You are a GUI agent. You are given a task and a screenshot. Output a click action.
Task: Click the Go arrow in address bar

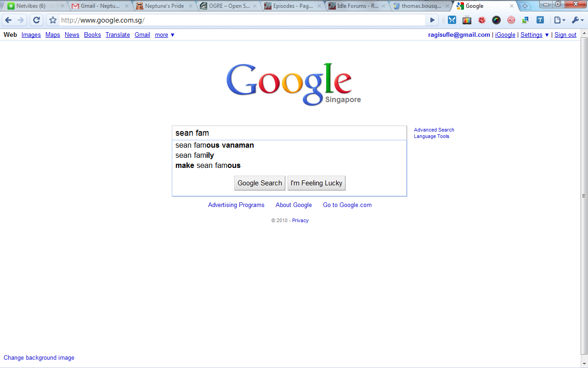432,20
